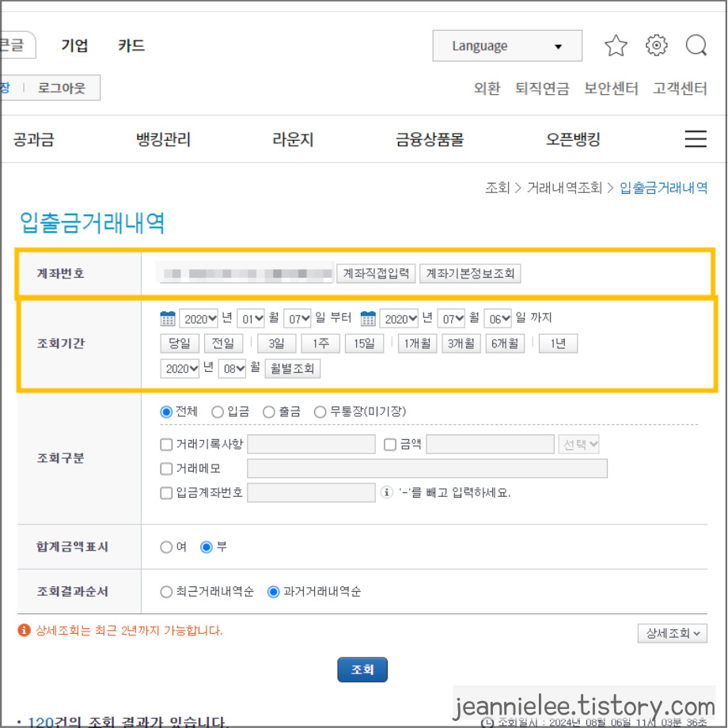728x728 pixels.
Task: Open the Language dropdown
Action: [x=506, y=45]
